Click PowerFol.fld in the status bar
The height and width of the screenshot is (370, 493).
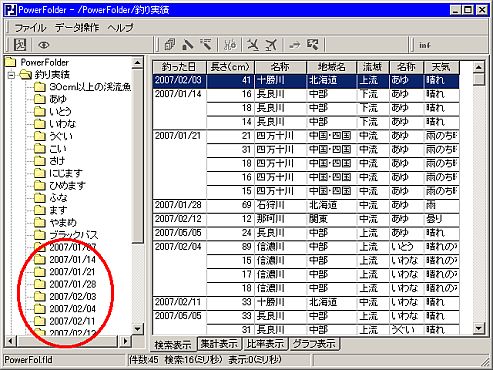tap(29, 360)
